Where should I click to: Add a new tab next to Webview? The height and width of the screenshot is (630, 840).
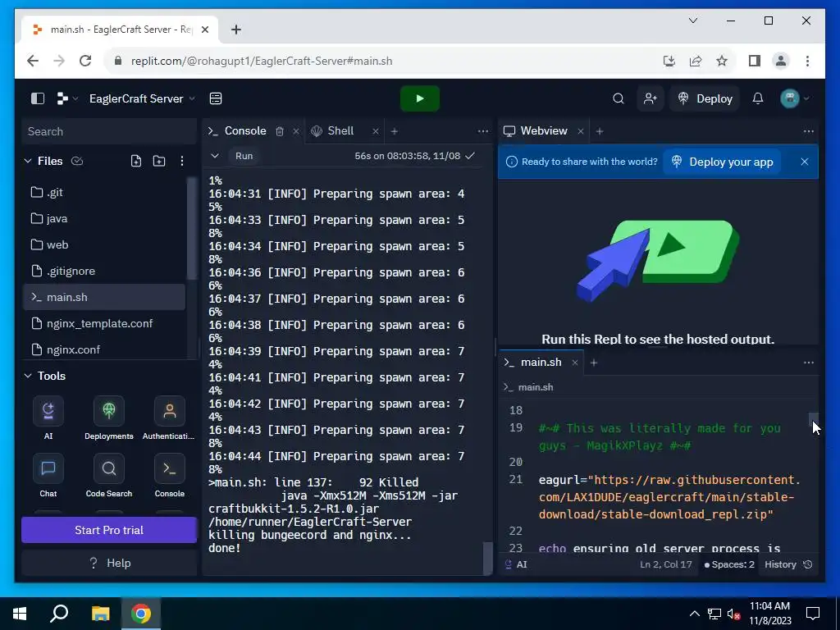(x=600, y=131)
